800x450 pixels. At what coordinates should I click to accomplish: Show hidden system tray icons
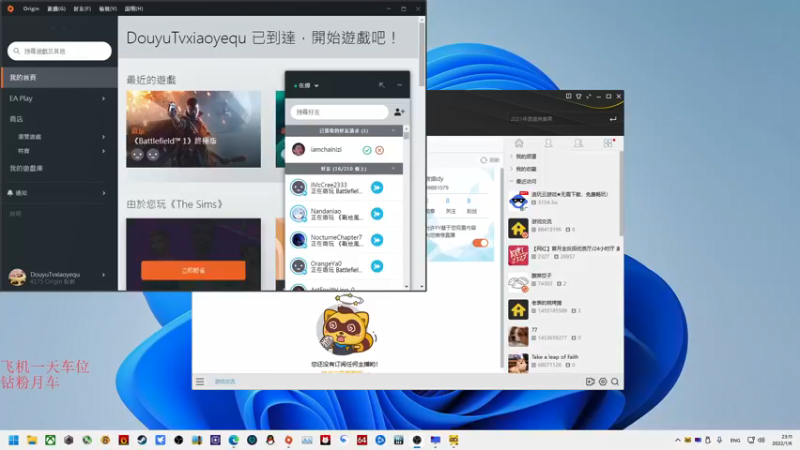[x=678, y=440]
